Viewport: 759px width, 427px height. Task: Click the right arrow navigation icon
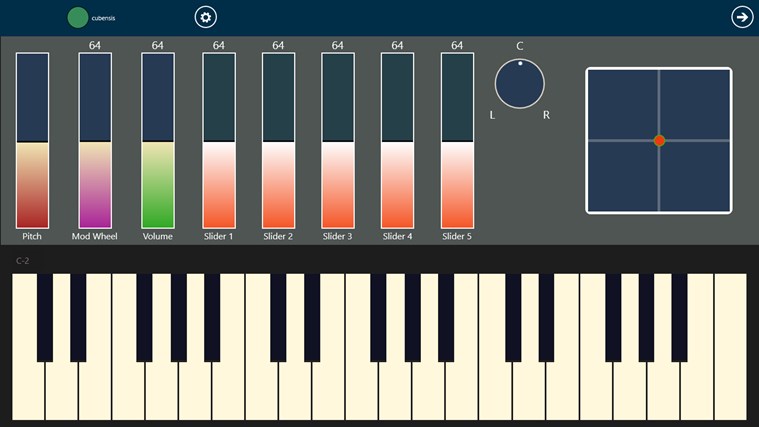[742, 17]
